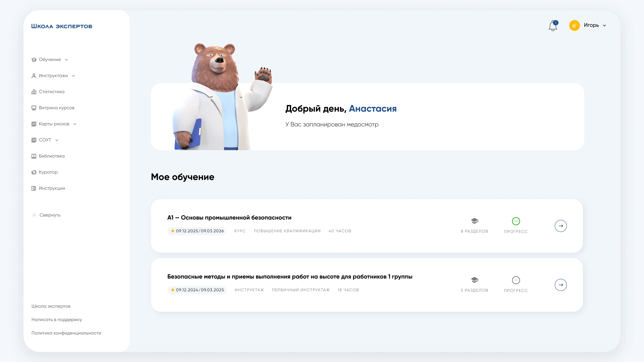Open the A1 course with arrow button
The image size is (644, 362).
coord(561,226)
